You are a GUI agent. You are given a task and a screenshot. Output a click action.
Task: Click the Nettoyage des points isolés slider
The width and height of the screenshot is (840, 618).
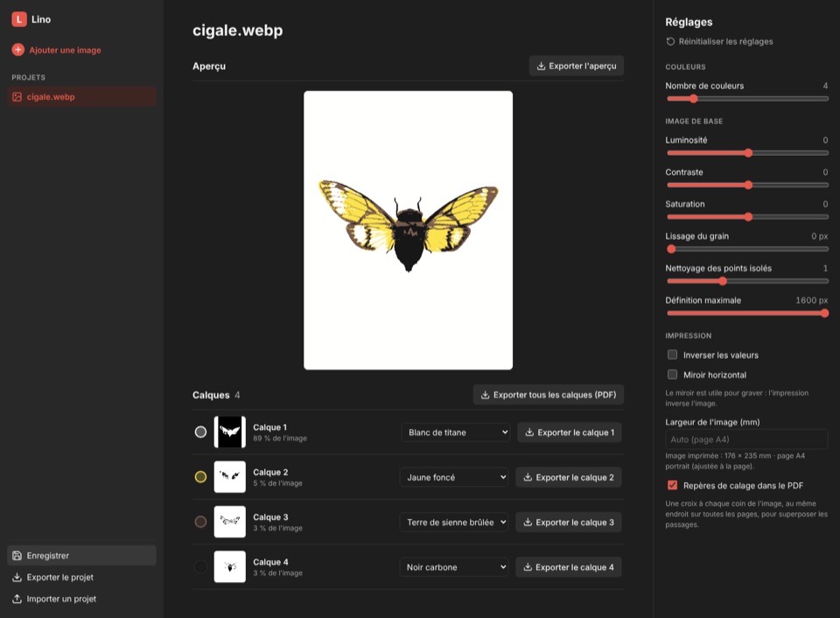click(x=747, y=281)
